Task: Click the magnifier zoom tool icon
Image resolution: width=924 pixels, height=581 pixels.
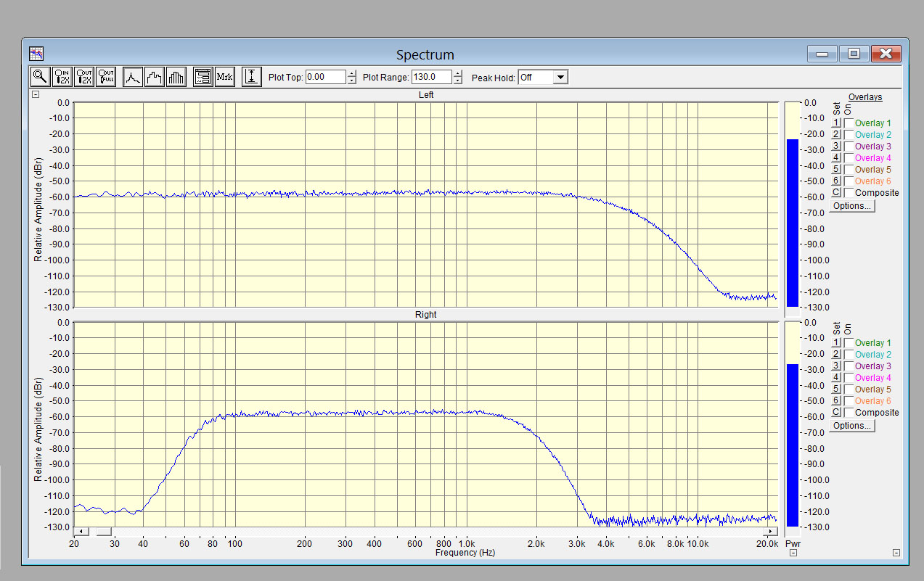Action: 40,77
